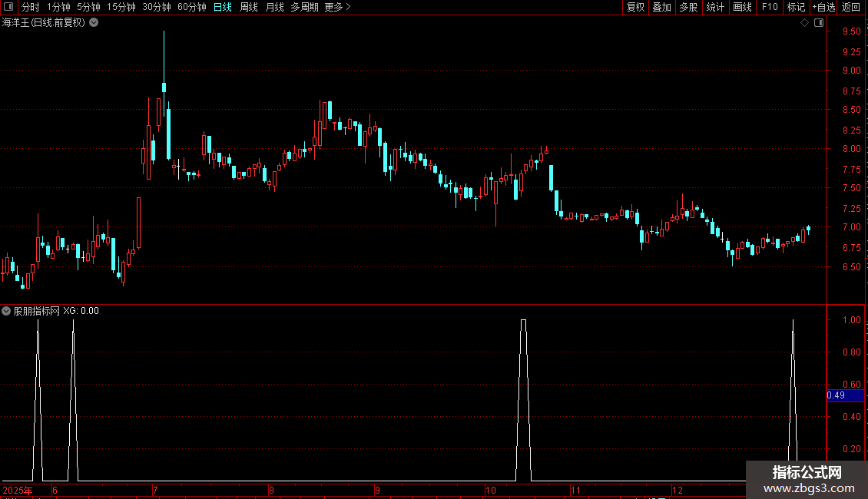The width and height of the screenshot is (868, 499).
Task: Click the diamond icon above price axis
Action: [x=805, y=23]
